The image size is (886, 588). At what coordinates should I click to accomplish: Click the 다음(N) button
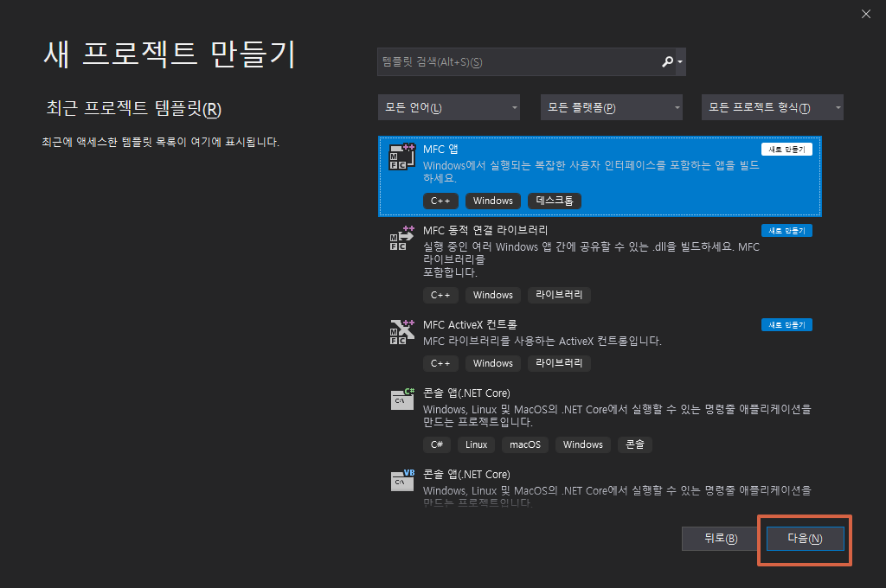click(x=806, y=539)
